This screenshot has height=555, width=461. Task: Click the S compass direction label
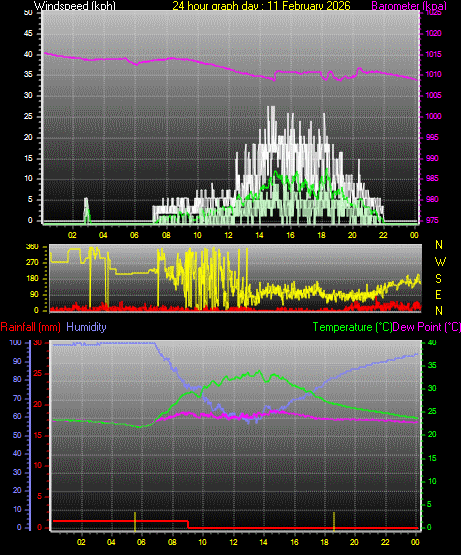click(x=439, y=279)
